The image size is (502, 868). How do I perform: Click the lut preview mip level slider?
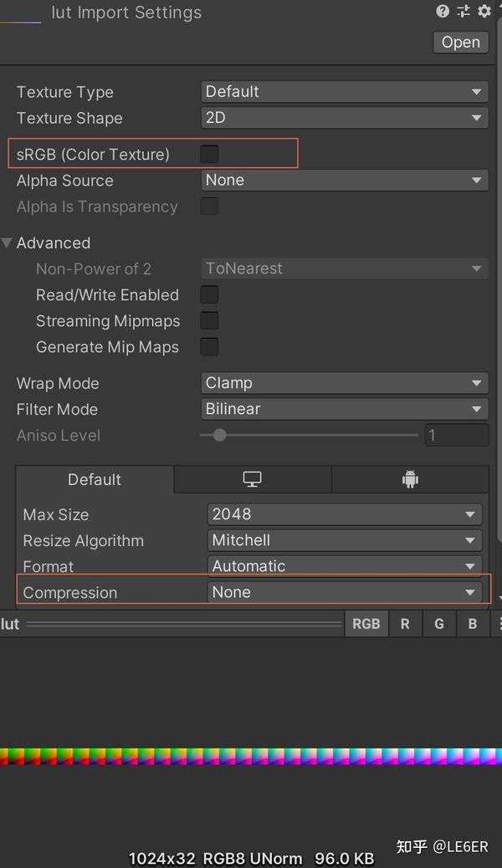184,625
